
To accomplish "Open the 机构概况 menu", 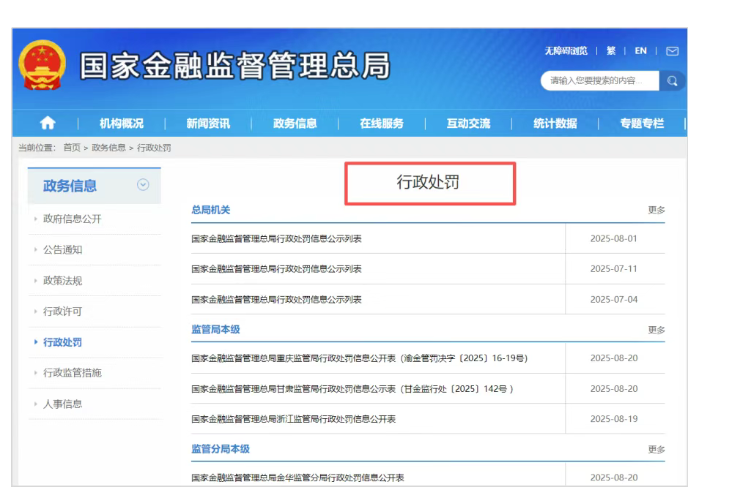I will pyautogui.click(x=121, y=123).
